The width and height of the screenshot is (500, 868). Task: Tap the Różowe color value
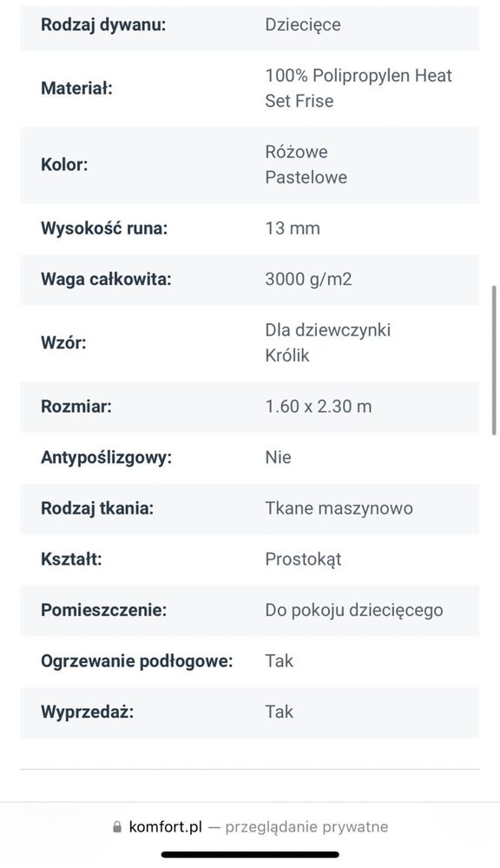point(297,152)
